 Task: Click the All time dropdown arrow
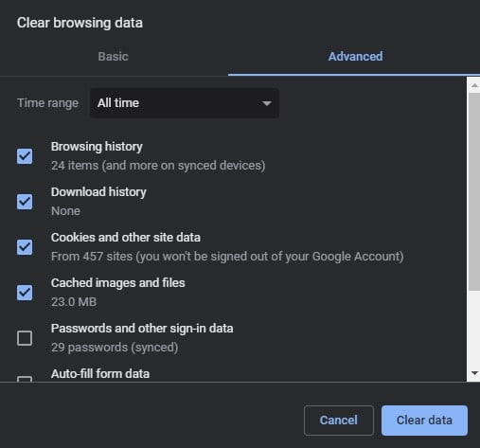point(267,103)
